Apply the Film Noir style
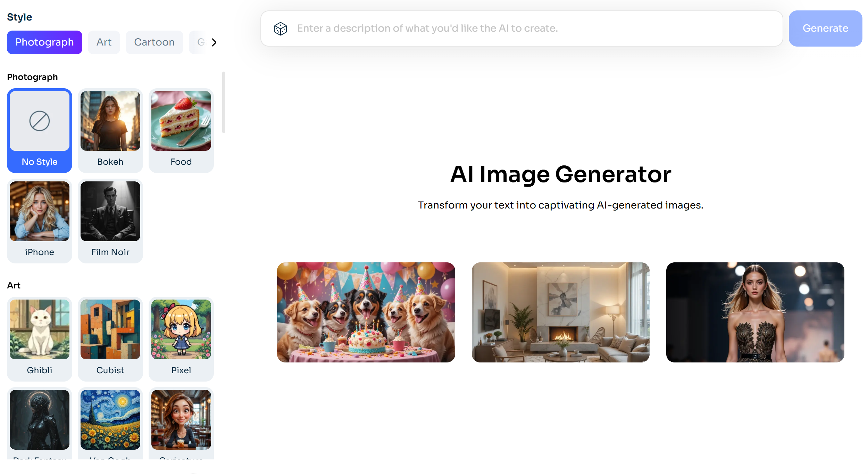Screen dimensions: 868x474 coord(110,220)
